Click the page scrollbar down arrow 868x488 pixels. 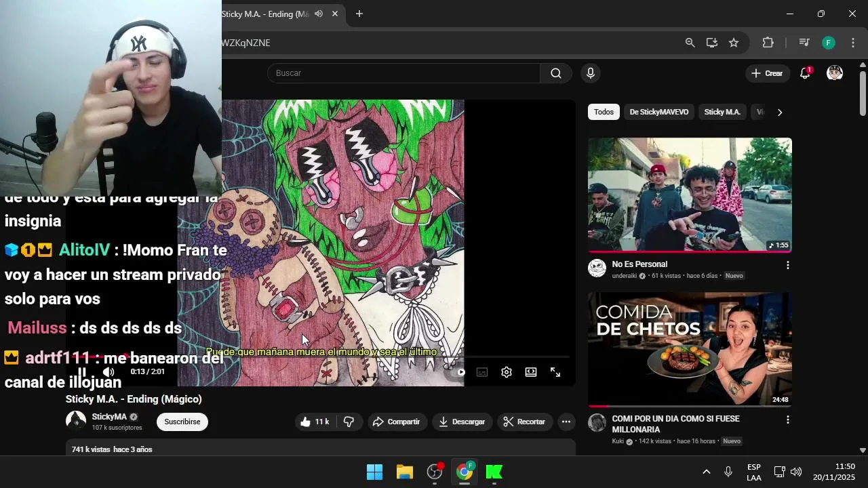tap(863, 450)
